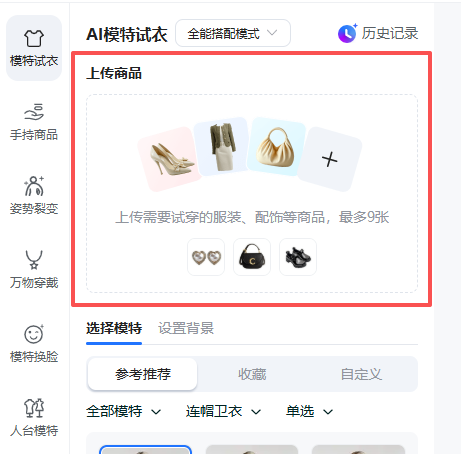Image resolution: width=461 pixels, height=454 pixels.
Task: Open the 连帽卫衣 category dropdown
Action: coord(223,411)
